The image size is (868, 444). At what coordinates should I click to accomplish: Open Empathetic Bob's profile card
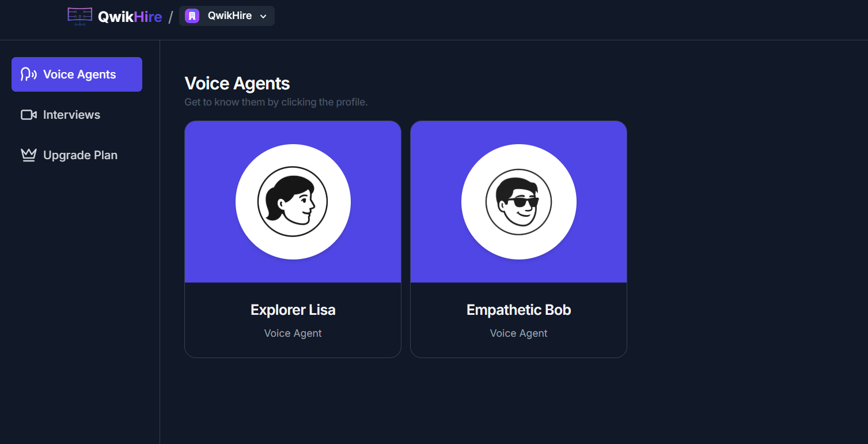(518, 238)
